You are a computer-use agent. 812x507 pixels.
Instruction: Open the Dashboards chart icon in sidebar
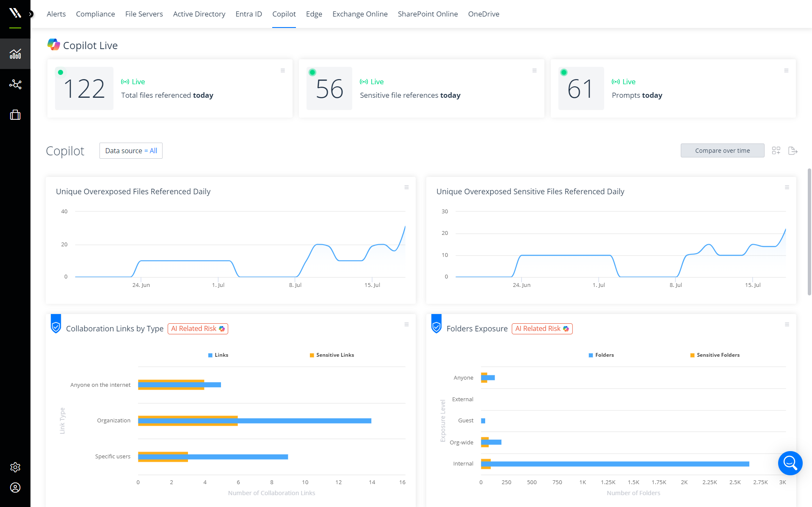[15, 54]
